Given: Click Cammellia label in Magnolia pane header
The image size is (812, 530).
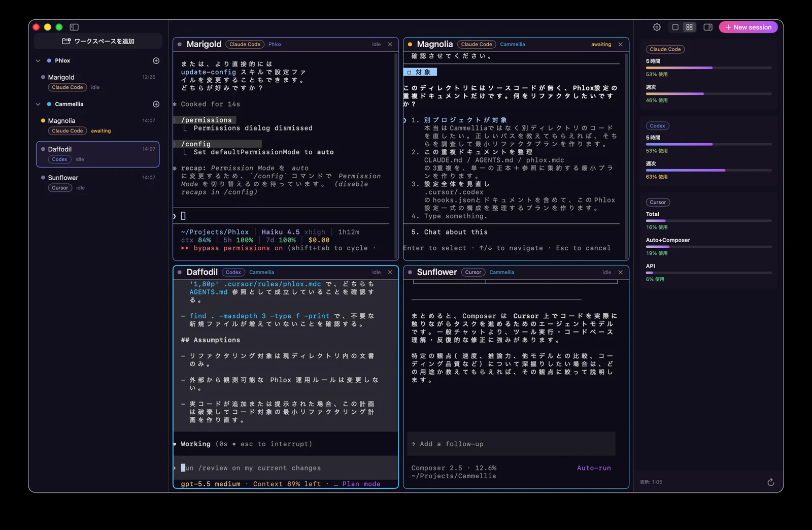Looking at the screenshot, I should pos(513,44).
